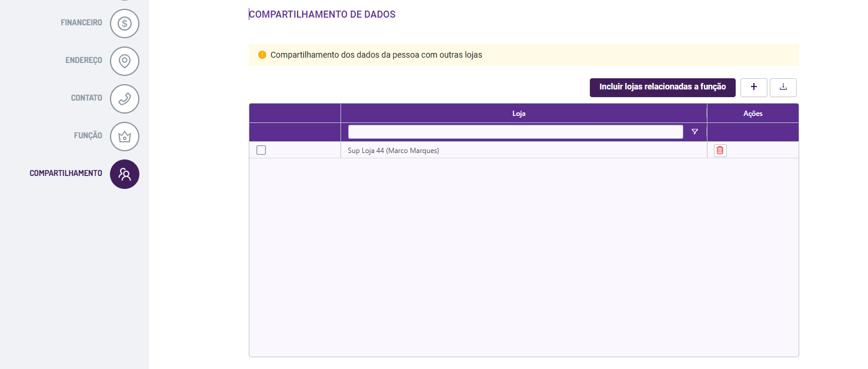Open the Função crown icon step

pos(125,137)
